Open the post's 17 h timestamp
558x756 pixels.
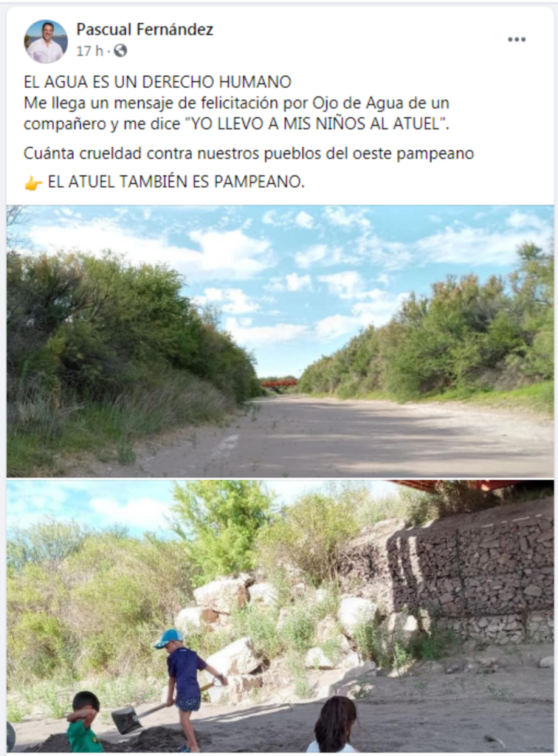[x=89, y=51]
